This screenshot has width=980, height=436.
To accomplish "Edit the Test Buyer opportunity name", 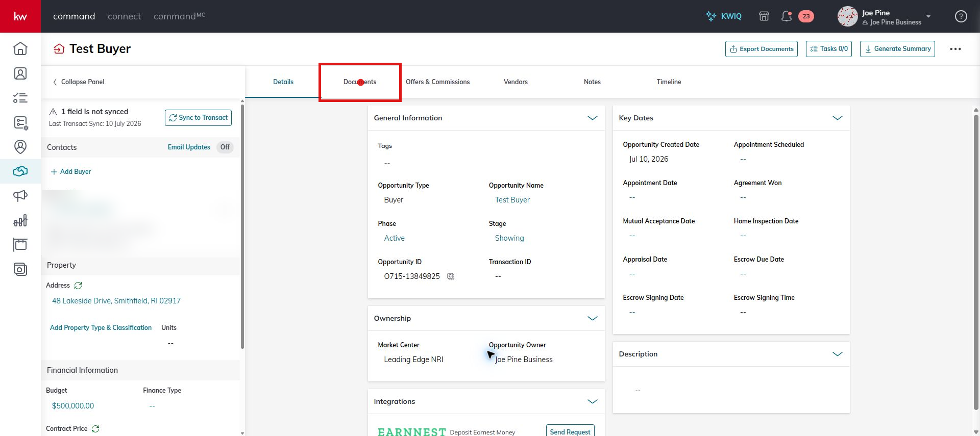I will [x=512, y=200].
